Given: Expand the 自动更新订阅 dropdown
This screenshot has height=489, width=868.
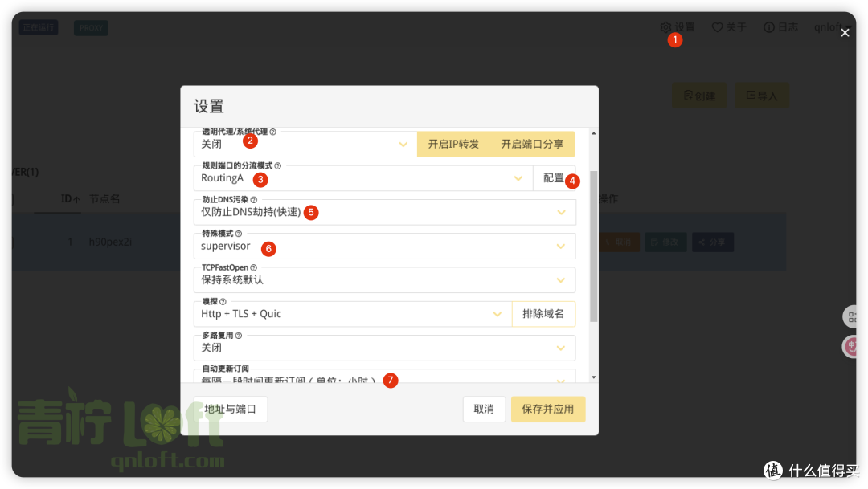Looking at the screenshot, I should [385, 376].
